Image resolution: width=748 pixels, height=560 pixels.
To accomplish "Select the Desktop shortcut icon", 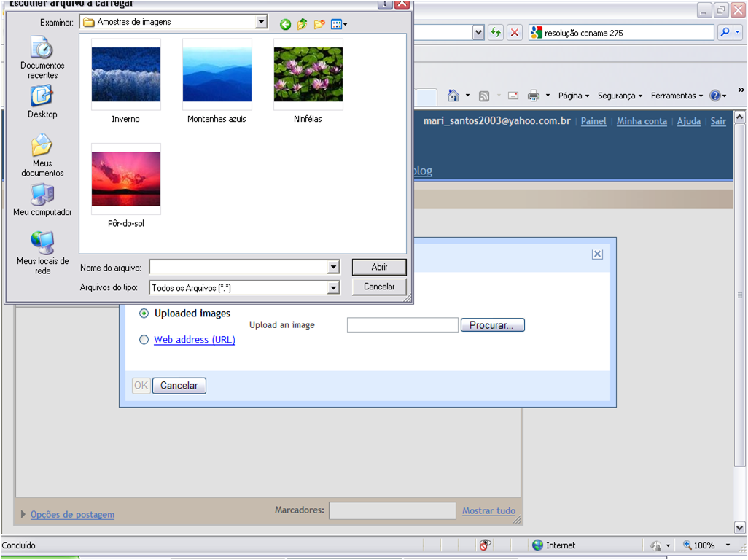I will [x=42, y=96].
